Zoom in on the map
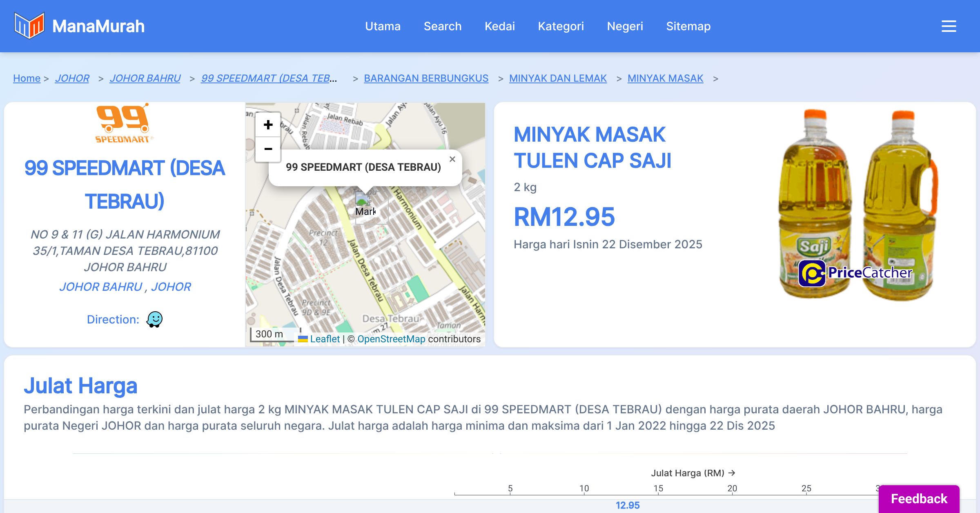Viewport: 980px width, 513px height. [268, 125]
